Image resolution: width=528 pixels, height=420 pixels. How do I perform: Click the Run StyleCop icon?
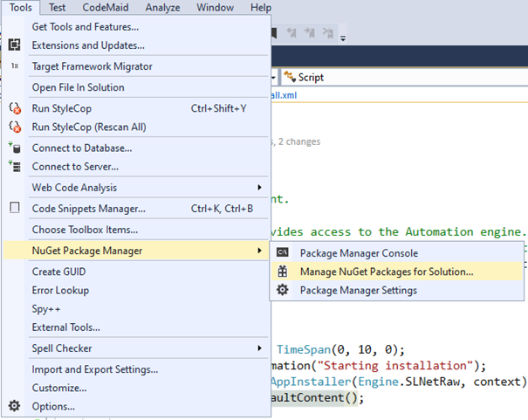tap(15, 108)
